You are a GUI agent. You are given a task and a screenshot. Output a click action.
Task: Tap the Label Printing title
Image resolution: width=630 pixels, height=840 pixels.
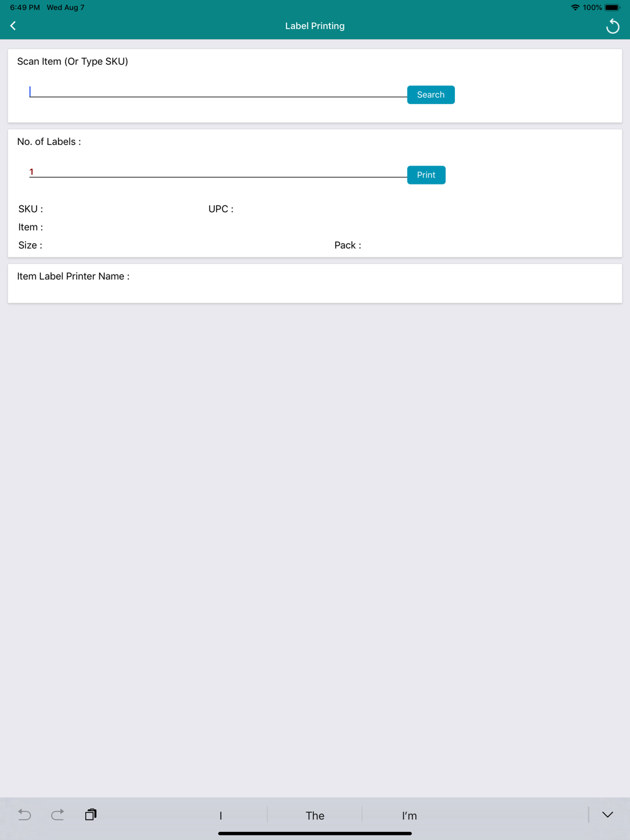pos(315,26)
